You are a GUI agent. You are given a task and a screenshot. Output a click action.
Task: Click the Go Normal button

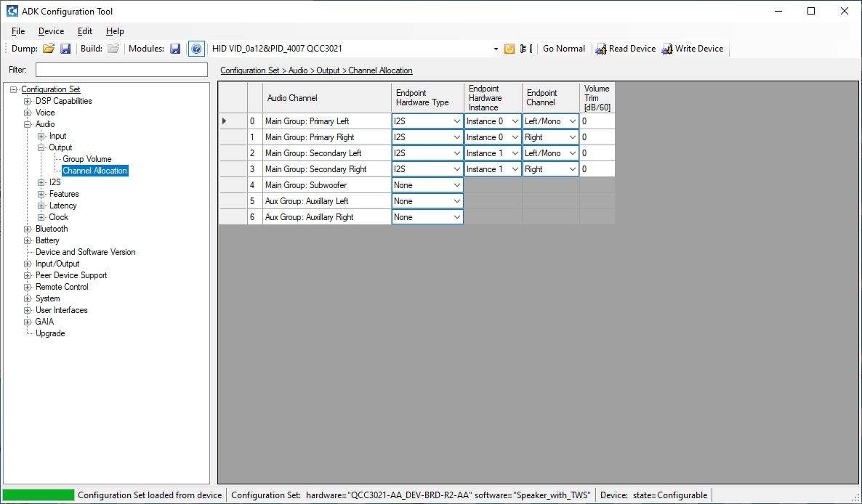pos(563,49)
